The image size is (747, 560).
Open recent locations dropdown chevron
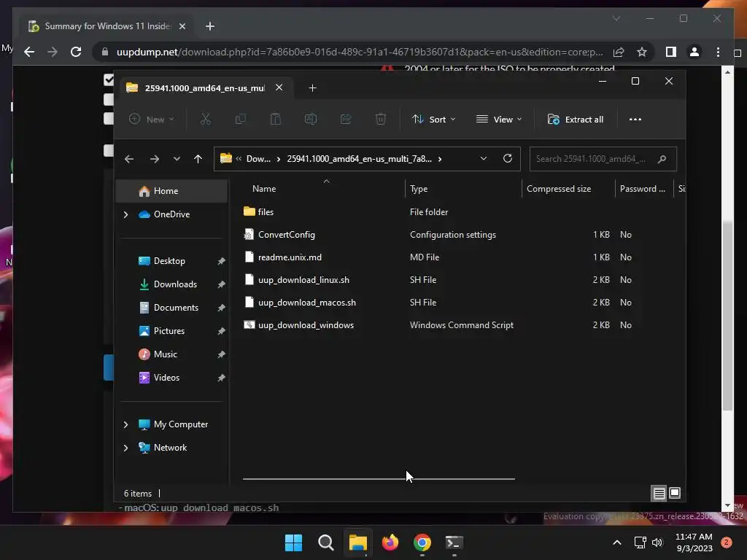[x=177, y=159]
